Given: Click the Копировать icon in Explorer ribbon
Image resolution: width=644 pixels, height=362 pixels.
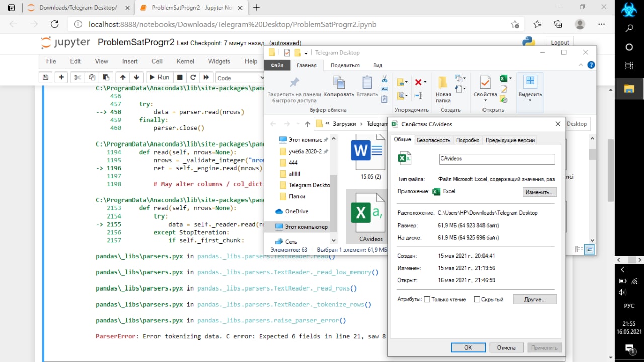Looking at the screenshot, I should coord(339,86).
